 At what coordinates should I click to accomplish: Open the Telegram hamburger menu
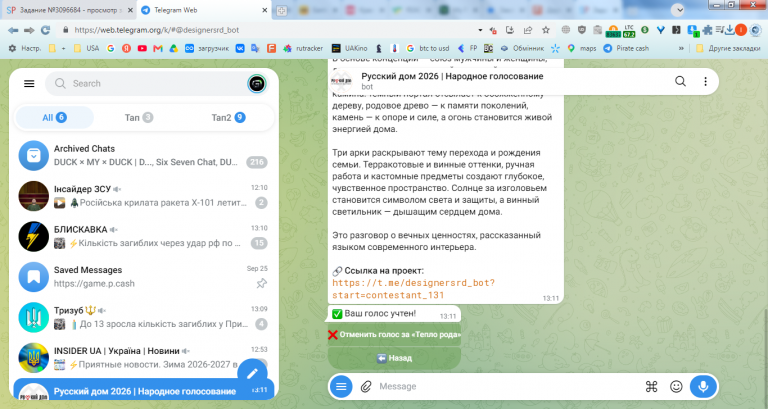pyautogui.click(x=29, y=83)
